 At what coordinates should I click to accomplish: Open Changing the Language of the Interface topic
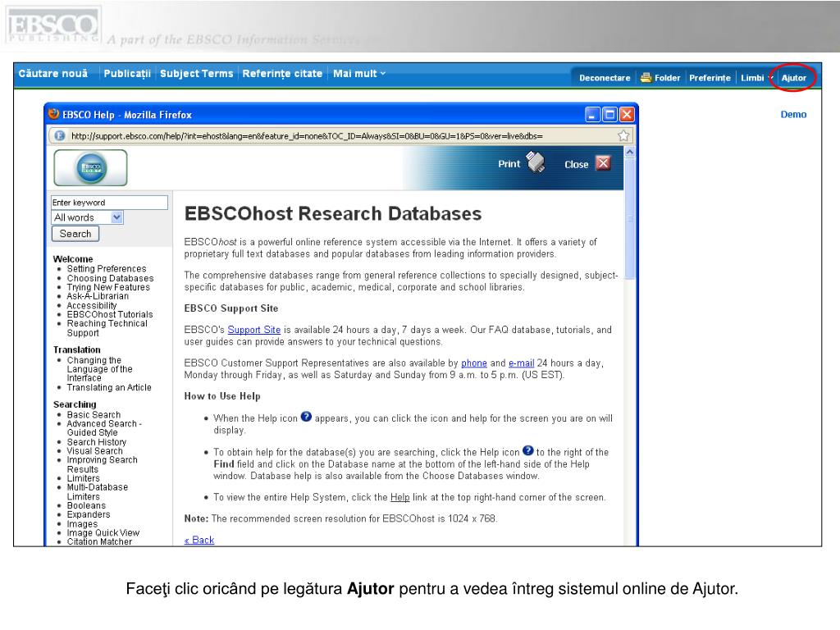[x=99, y=369]
